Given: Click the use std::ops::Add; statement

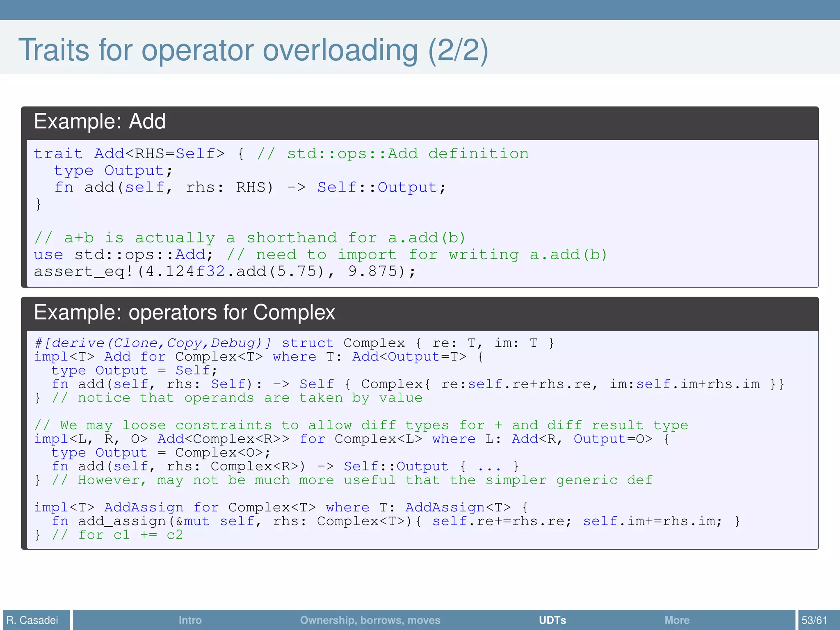Looking at the screenshot, I should (123, 255).
